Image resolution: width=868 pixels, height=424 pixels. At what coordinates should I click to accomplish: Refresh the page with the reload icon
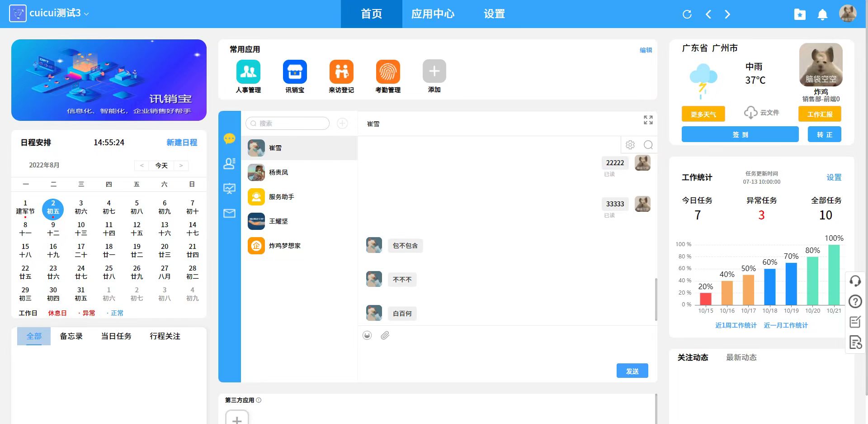pos(687,14)
